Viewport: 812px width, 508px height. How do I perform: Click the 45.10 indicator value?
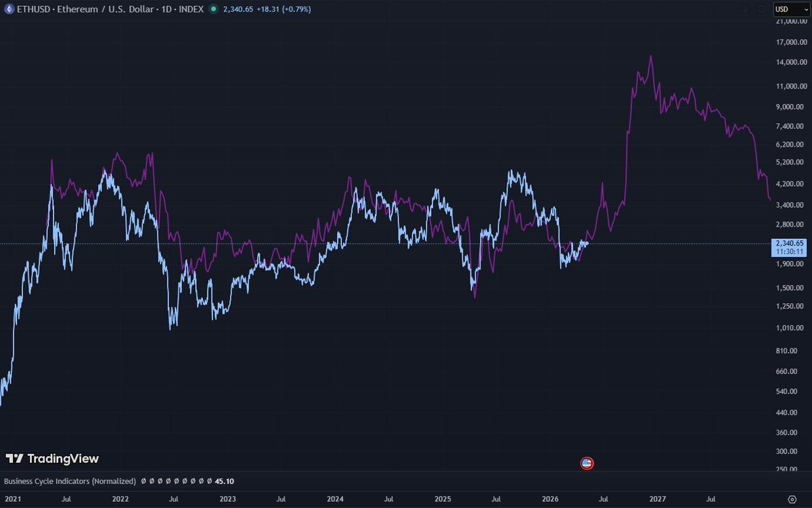[x=224, y=481]
